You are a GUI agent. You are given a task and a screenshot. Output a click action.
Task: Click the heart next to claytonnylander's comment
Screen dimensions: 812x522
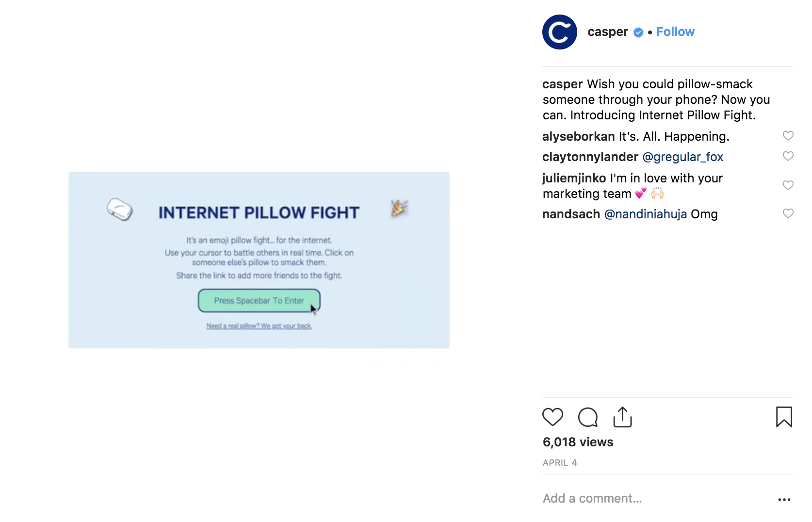coord(788,156)
